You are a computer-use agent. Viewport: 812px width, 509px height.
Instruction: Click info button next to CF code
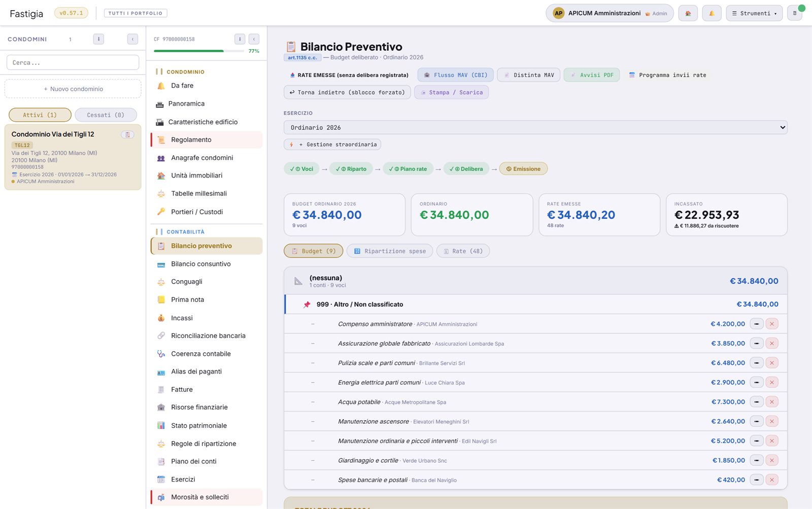click(x=240, y=39)
